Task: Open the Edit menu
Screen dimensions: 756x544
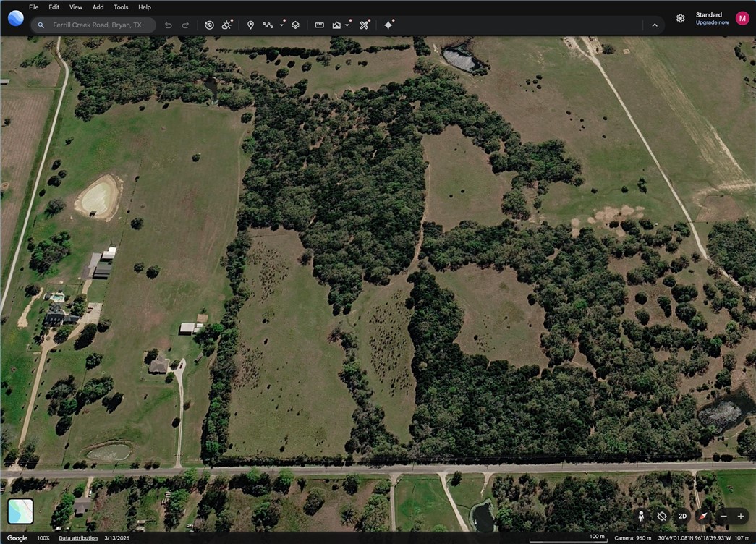Action: click(54, 7)
